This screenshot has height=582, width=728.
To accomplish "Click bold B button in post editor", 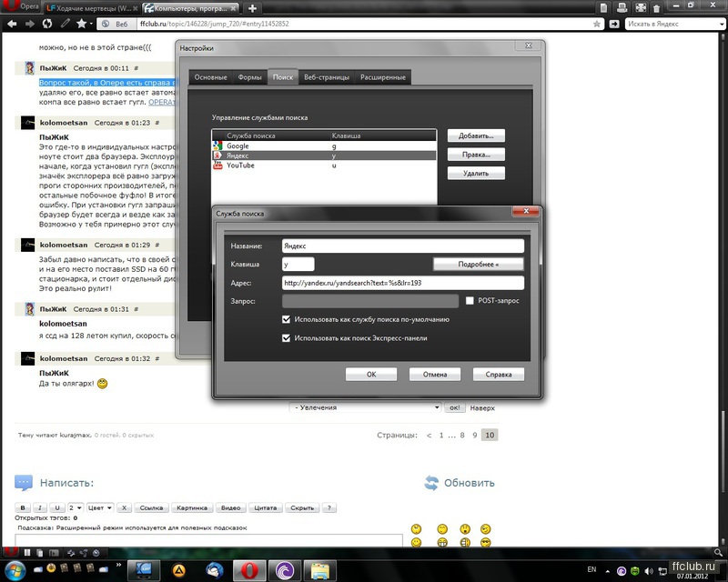I will [22, 507].
